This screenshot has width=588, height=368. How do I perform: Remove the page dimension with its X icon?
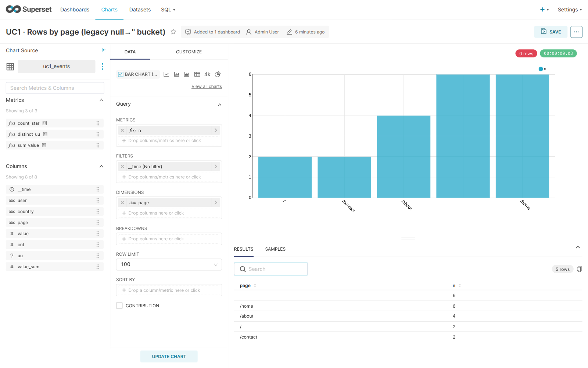click(122, 202)
